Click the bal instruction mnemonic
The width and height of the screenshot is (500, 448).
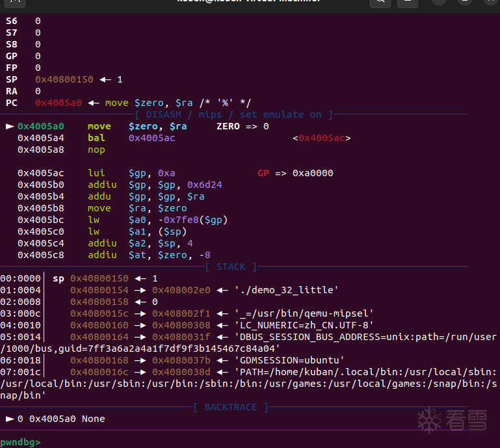[96, 138]
